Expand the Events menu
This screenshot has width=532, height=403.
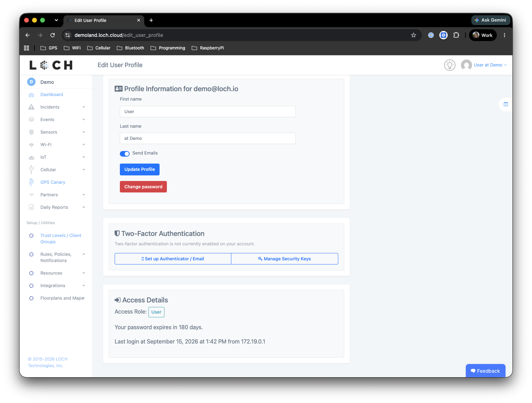tap(84, 120)
